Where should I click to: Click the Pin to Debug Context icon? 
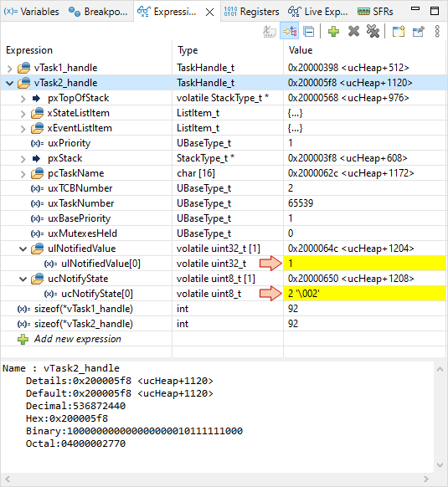pyautogui.click(x=419, y=31)
